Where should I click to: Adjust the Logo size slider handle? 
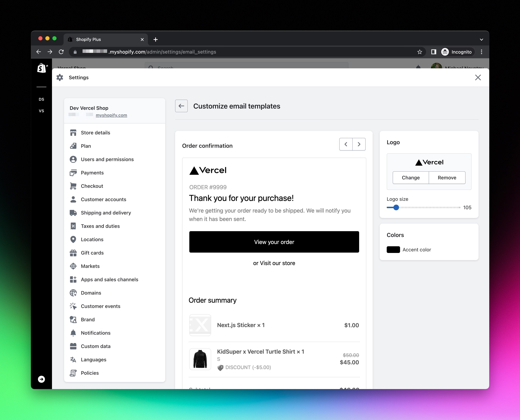pyautogui.click(x=396, y=207)
